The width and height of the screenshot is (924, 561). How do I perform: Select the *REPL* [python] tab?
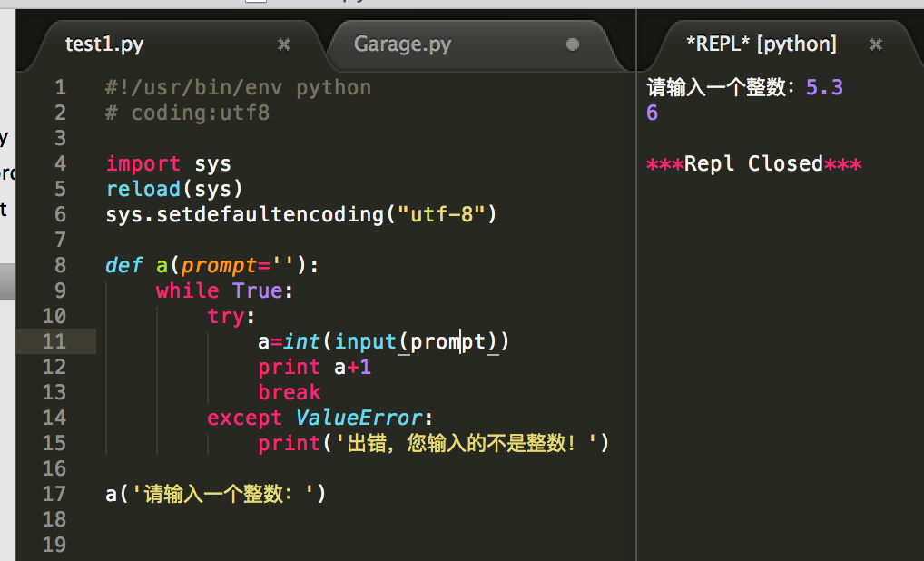[x=761, y=44]
